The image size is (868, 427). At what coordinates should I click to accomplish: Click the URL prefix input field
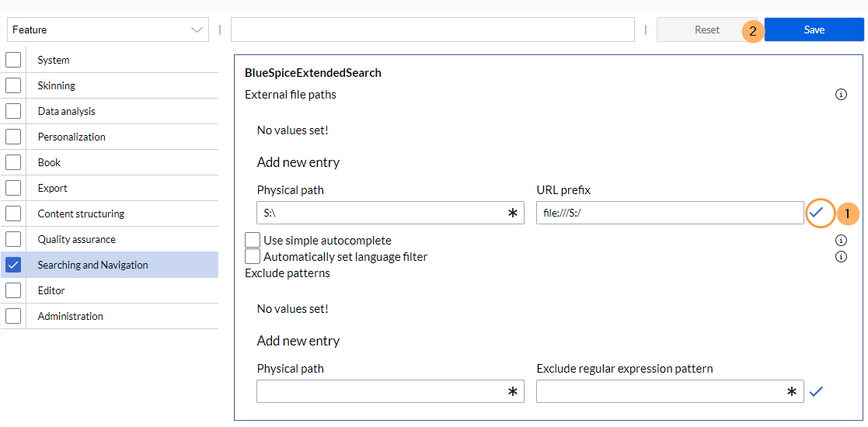669,213
